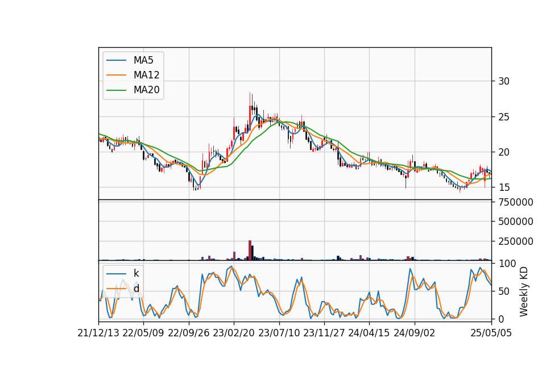
Task: Click the 25/05/05 date label
Action: click(x=491, y=333)
